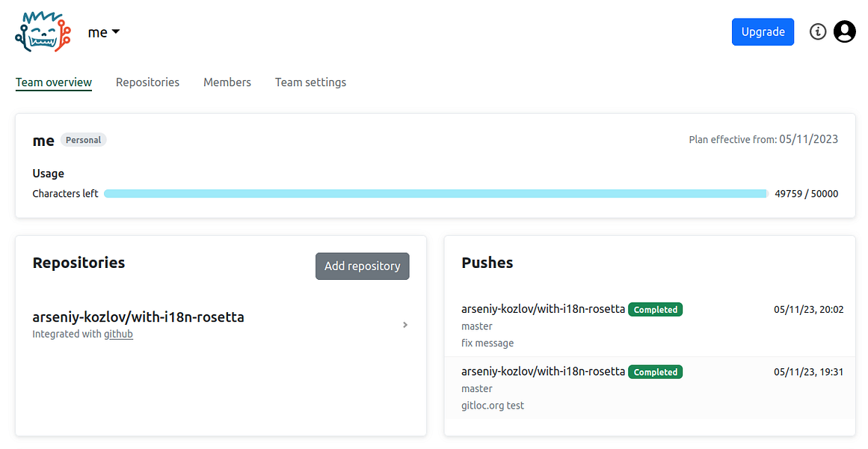Click the Characters left usage bar
Image resolution: width=868 pixels, height=449 pixels.
tap(436, 194)
